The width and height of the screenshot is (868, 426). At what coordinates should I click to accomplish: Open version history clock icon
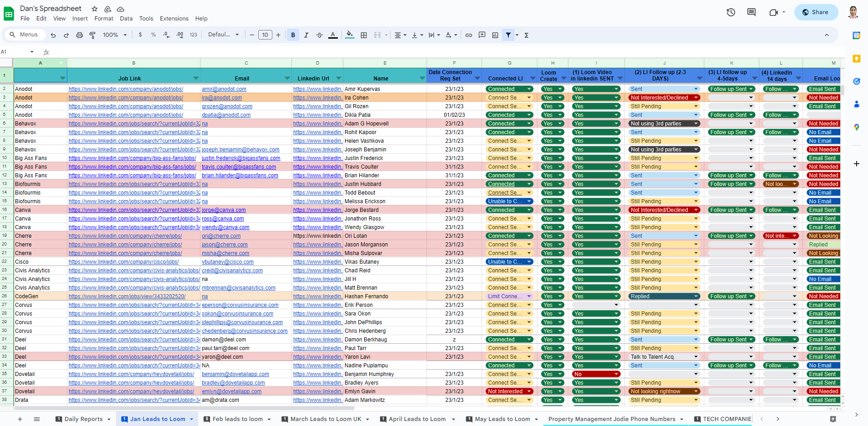731,12
